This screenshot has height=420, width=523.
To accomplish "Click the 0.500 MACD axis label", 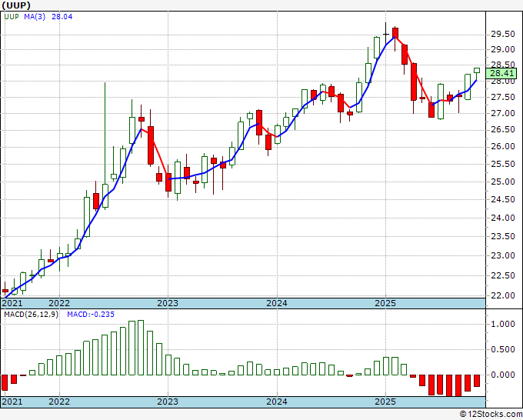I will pyautogui.click(x=503, y=349).
